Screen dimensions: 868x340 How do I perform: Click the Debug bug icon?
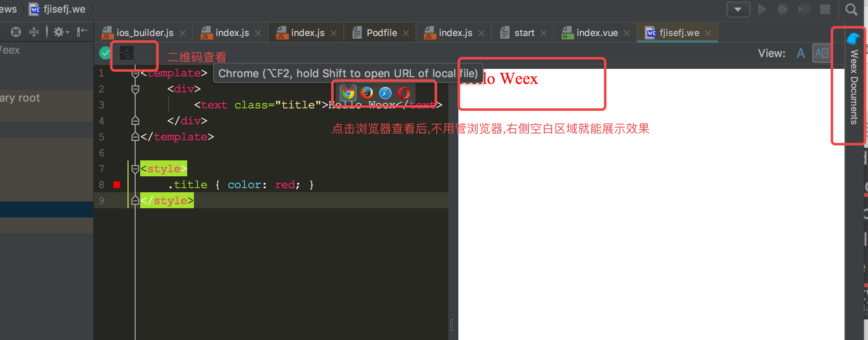point(783,9)
